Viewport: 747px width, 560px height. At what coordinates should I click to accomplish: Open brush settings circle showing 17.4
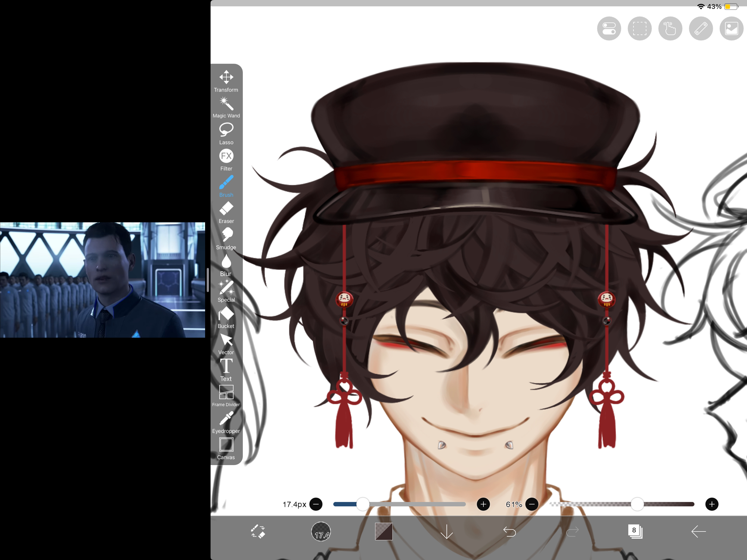coord(321,531)
